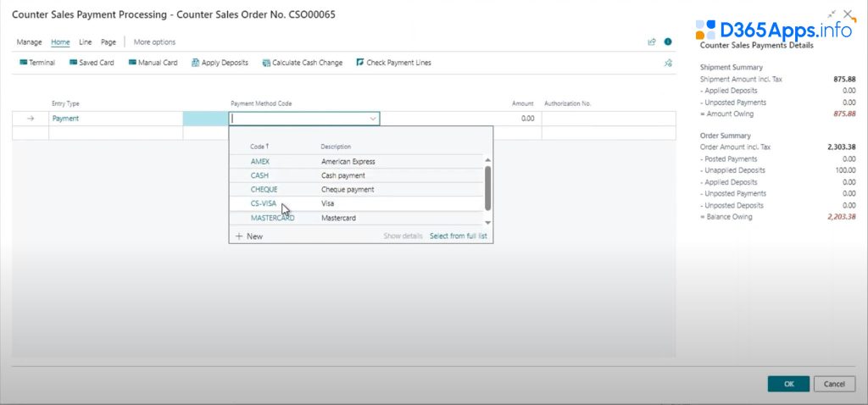Click the Saved Card icon

pyautogui.click(x=73, y=63)
